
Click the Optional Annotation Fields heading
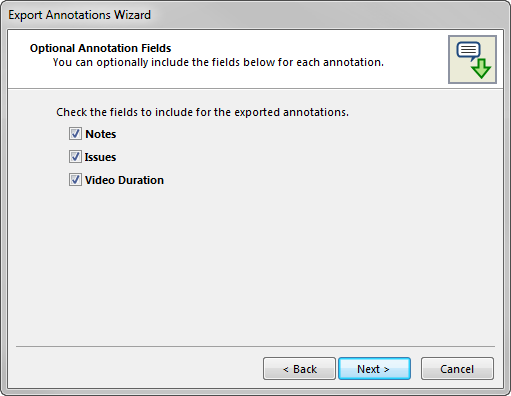pyautogui.click(x=100, y=48)
